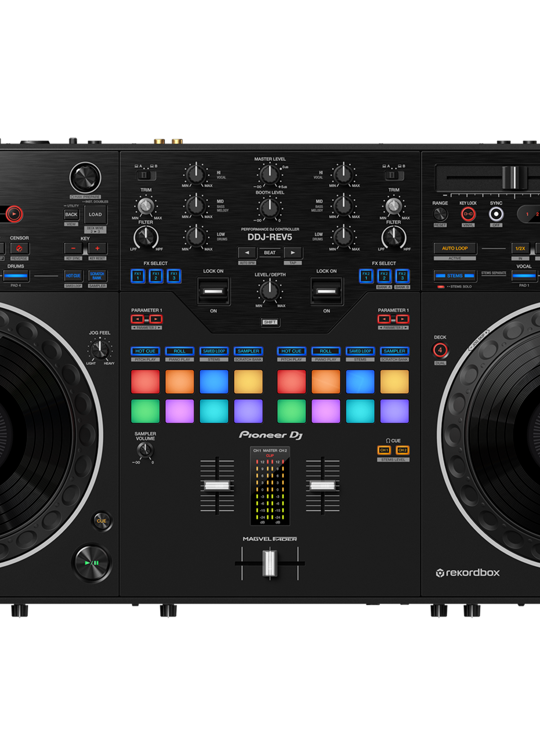Flip the right channel A/B input switch
This screenshot has height=756, width=540.
coord(394,175)
